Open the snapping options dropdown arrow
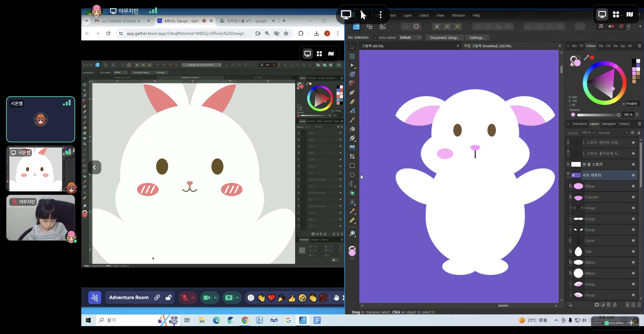 (x=628, y=26)
